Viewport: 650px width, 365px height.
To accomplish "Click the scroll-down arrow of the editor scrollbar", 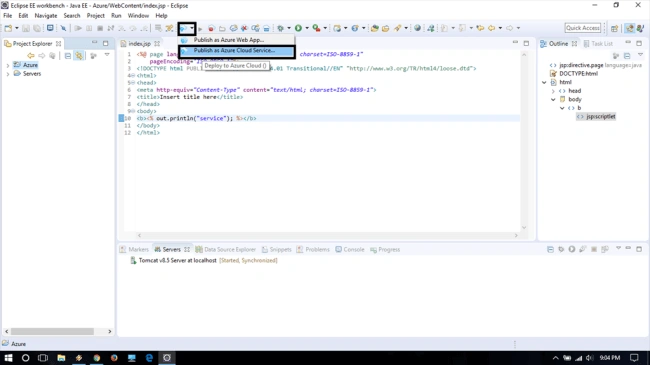I will (x=524, y=227).
